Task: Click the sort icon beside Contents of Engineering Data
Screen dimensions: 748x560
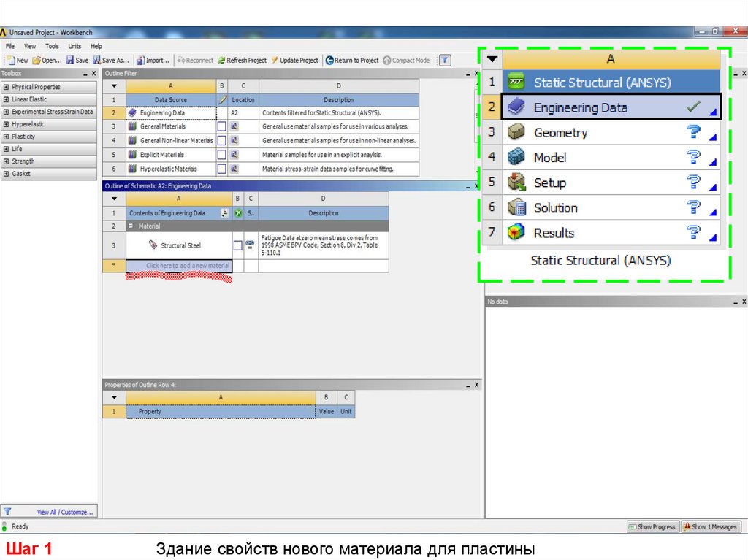Action: point(224,213)
